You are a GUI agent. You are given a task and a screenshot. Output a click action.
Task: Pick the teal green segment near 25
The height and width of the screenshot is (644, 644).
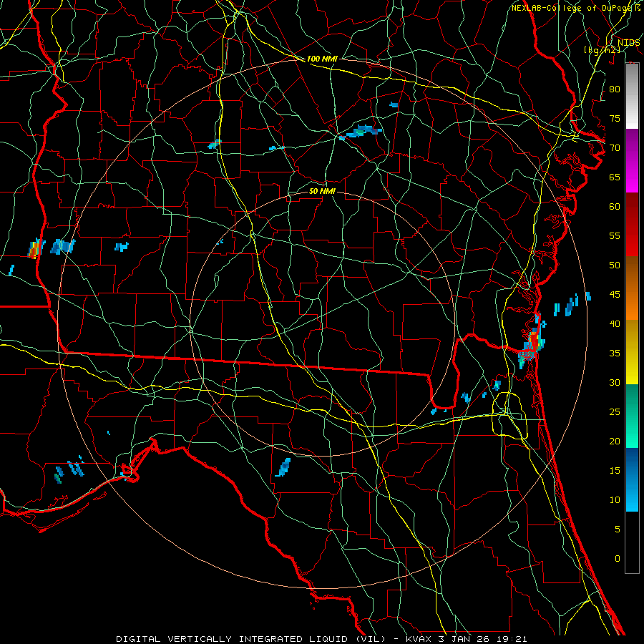point(632,405)
